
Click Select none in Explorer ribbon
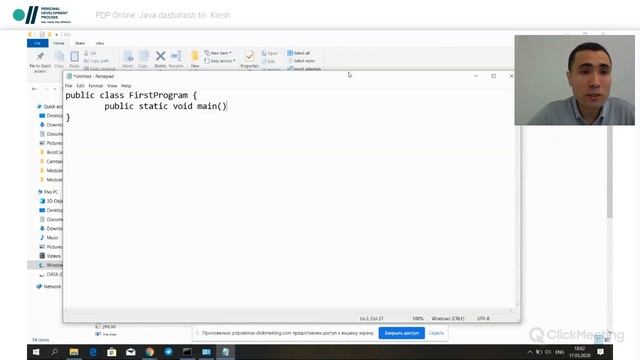[301, 61]
